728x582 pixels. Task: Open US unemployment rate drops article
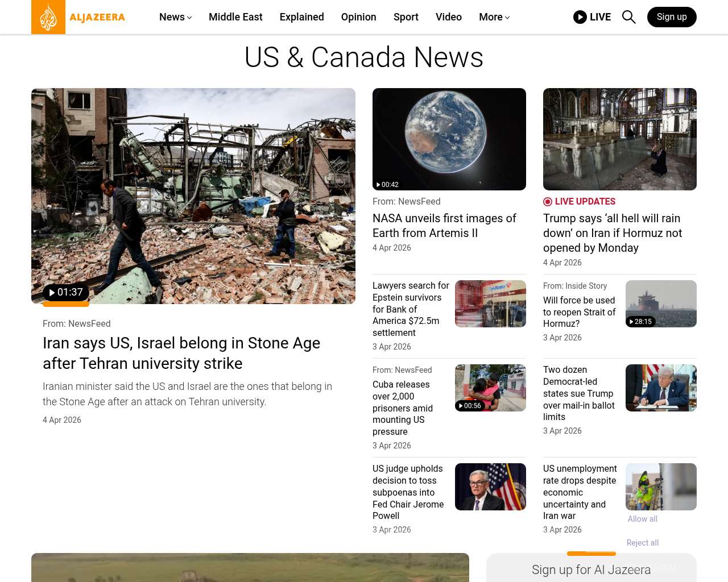click(580, 492)
